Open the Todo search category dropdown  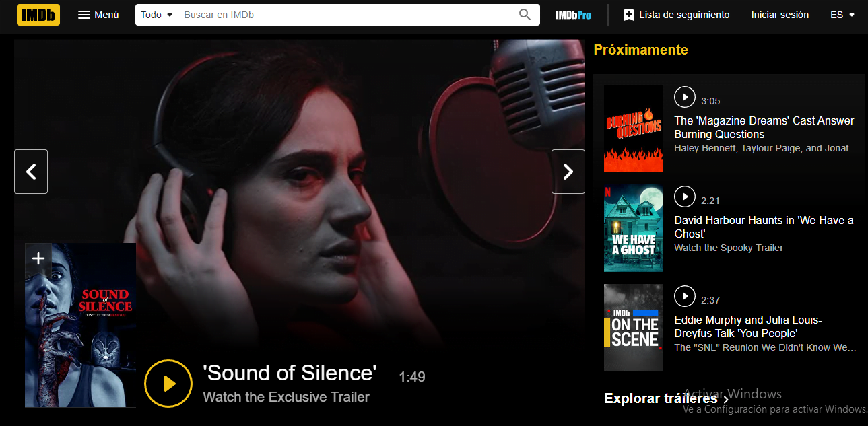(156, 14)
